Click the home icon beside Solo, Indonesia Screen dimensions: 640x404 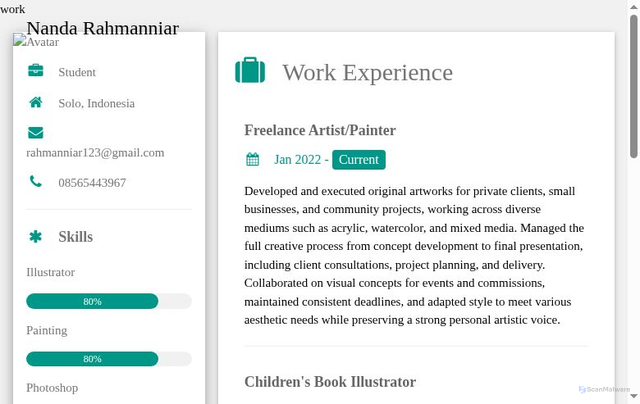(36, 103)
